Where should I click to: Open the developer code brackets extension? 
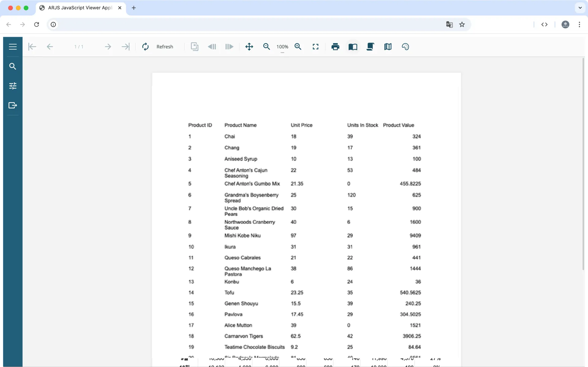(544, 24)
